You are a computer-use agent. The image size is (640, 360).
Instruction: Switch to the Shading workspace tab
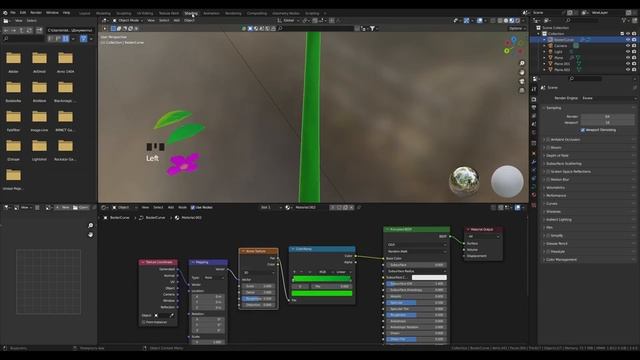click(x=191, y=13)
